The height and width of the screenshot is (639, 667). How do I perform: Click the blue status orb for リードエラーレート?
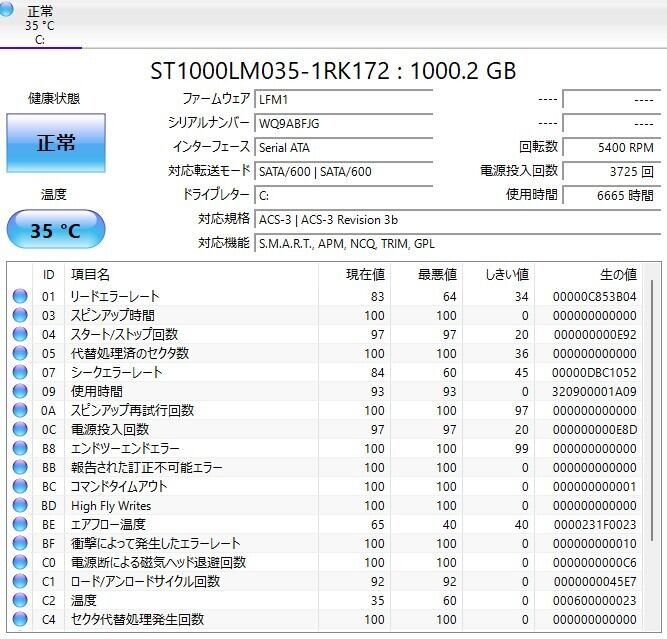tap(20, 297)
